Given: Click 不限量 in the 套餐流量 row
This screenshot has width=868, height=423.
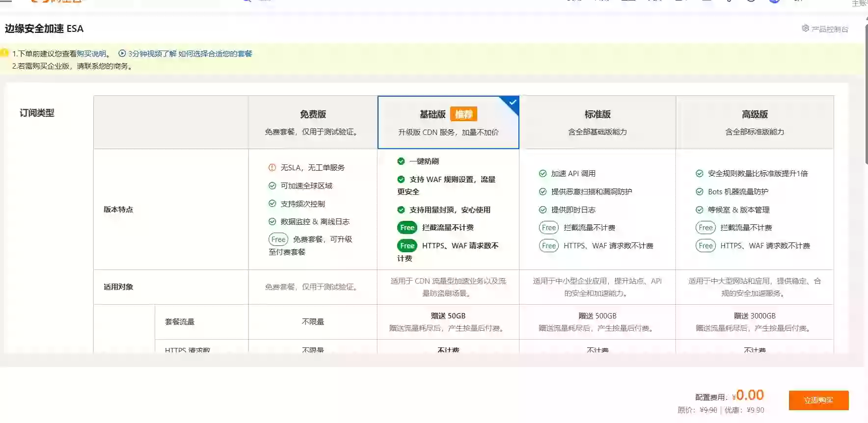Looking at the screenshot, I should (x=313, y=322).
